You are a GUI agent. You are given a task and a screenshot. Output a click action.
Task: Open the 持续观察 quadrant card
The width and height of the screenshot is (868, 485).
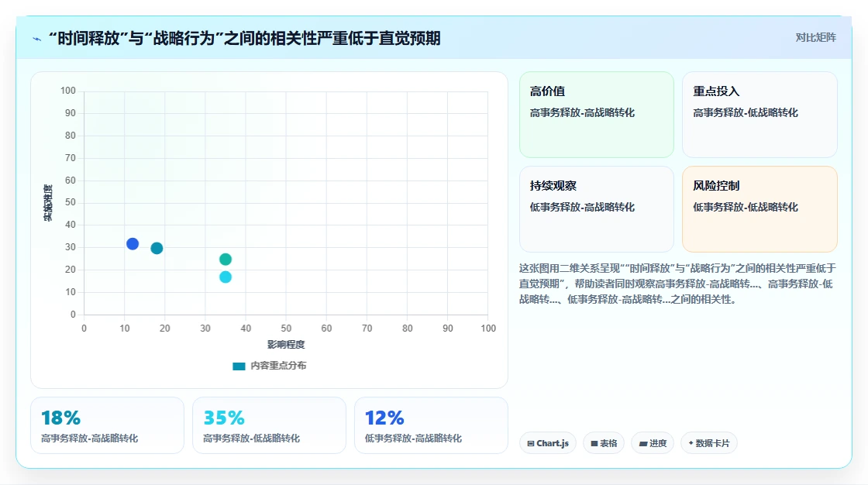click(x=596, y=209)
